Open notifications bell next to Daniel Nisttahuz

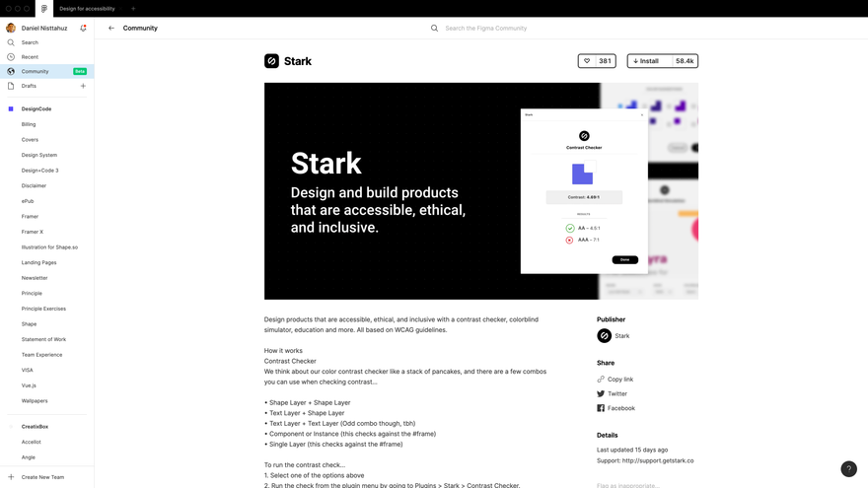pyautogui.click(x=83, y=28)
